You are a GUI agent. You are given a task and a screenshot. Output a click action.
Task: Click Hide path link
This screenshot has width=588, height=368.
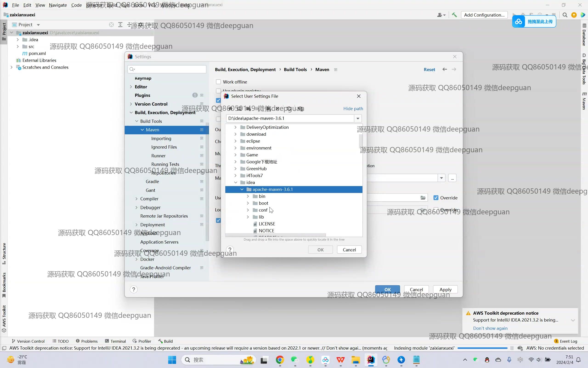[x=353, y=109]
